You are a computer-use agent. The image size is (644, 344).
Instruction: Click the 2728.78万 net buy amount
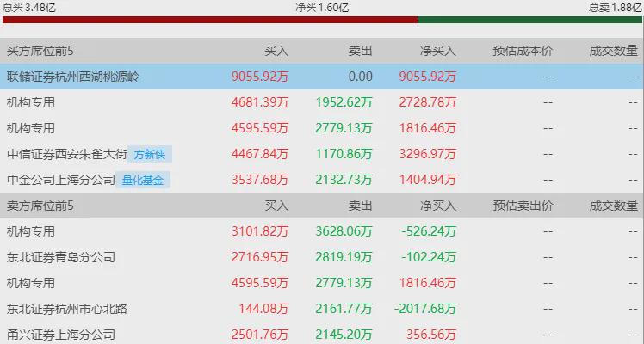[x=428, y=102]
